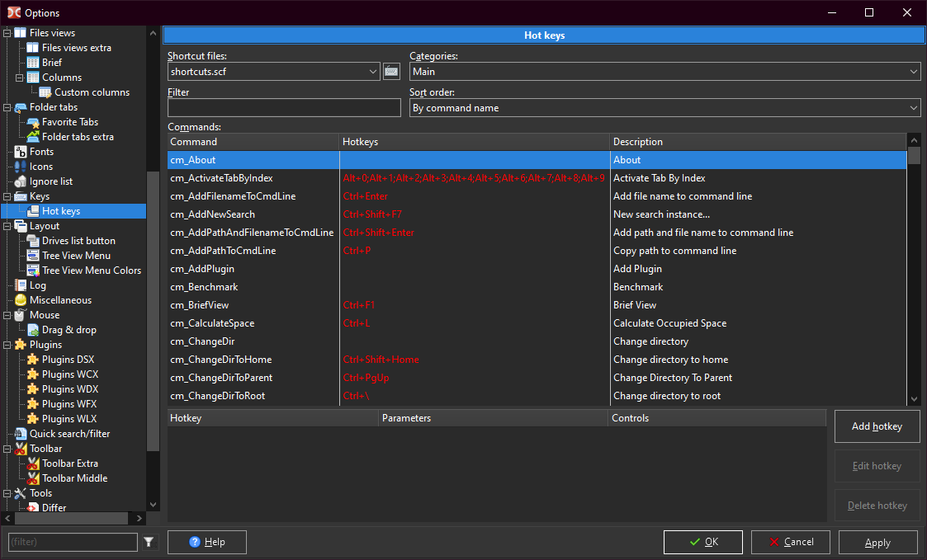This screenshot has height=560, width=927.
Task: Click the Filter text field
Action: (x=284, y=108)
